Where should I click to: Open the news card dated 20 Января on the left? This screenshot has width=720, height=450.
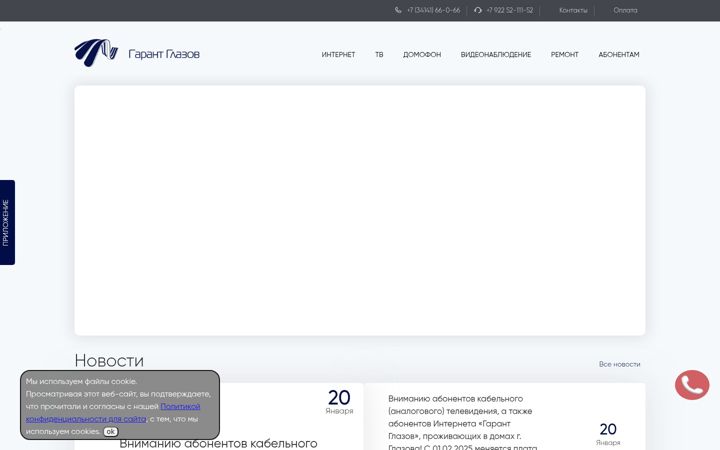219,416
